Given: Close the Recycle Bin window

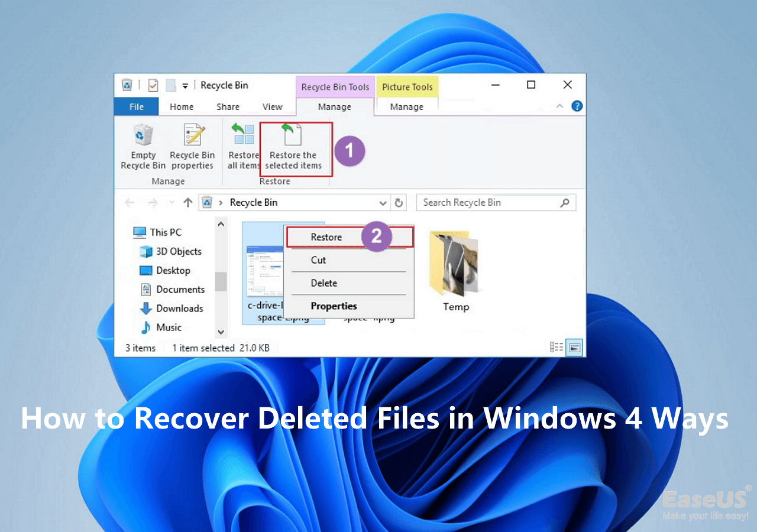Looking at the screenshot, I should (x=568, y=85).
